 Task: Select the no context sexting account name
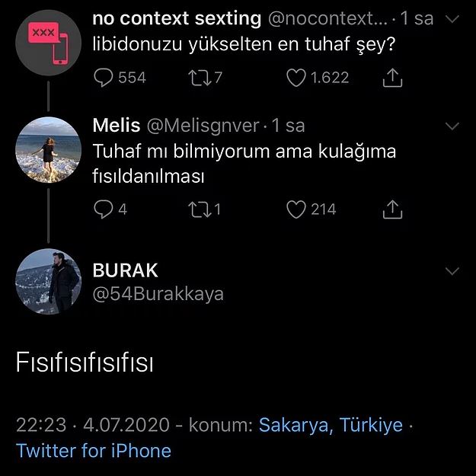pyautogui.click(x=176, y=18)
